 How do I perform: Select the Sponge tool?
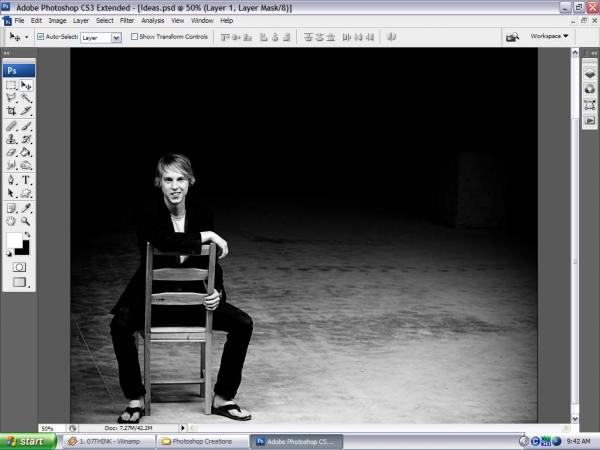pos(26,165)
